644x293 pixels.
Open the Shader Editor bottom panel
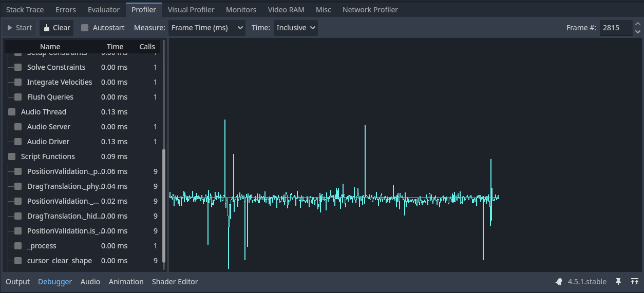pos(175,282)
